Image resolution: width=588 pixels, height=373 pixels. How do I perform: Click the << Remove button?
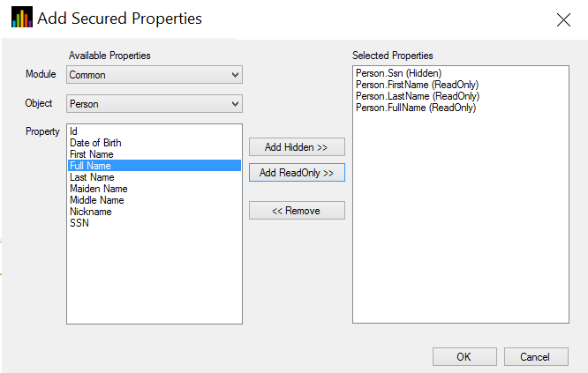coord(297,211)
